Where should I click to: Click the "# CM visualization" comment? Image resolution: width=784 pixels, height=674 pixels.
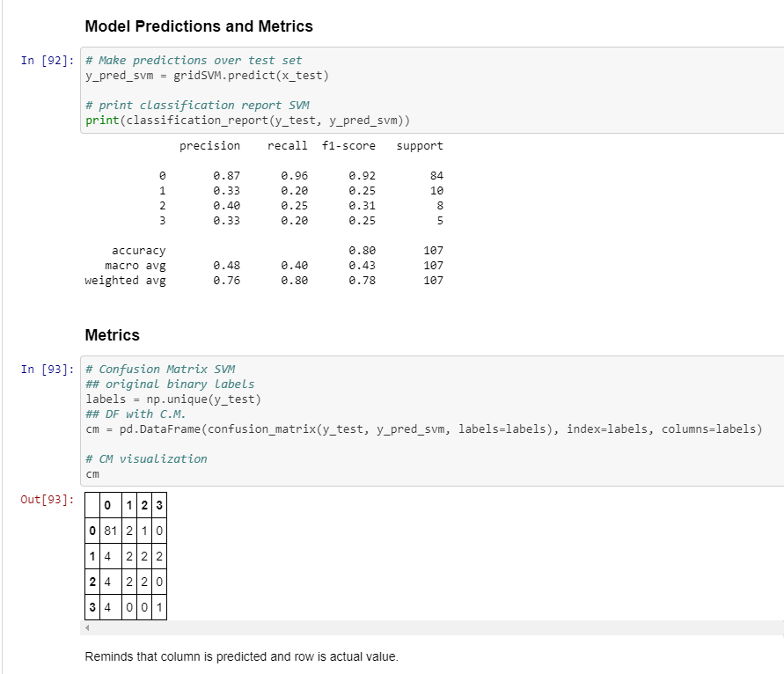[x=146, y=458]
